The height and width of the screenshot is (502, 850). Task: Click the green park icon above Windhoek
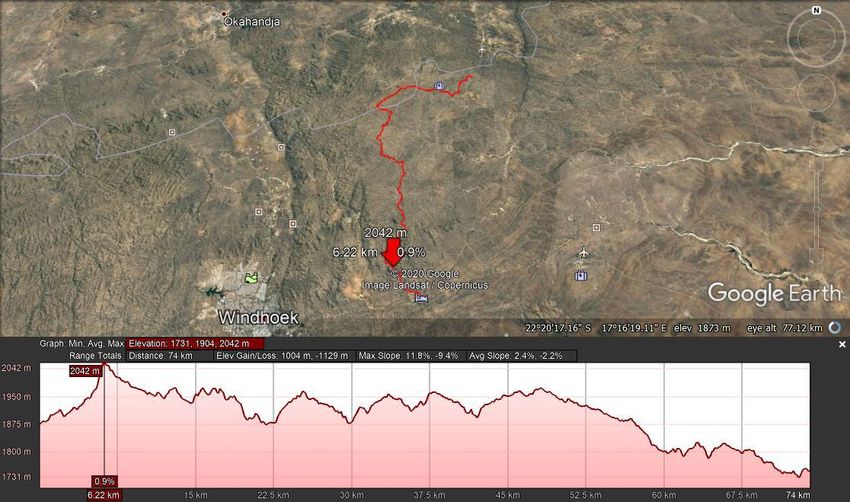[250, 278]
